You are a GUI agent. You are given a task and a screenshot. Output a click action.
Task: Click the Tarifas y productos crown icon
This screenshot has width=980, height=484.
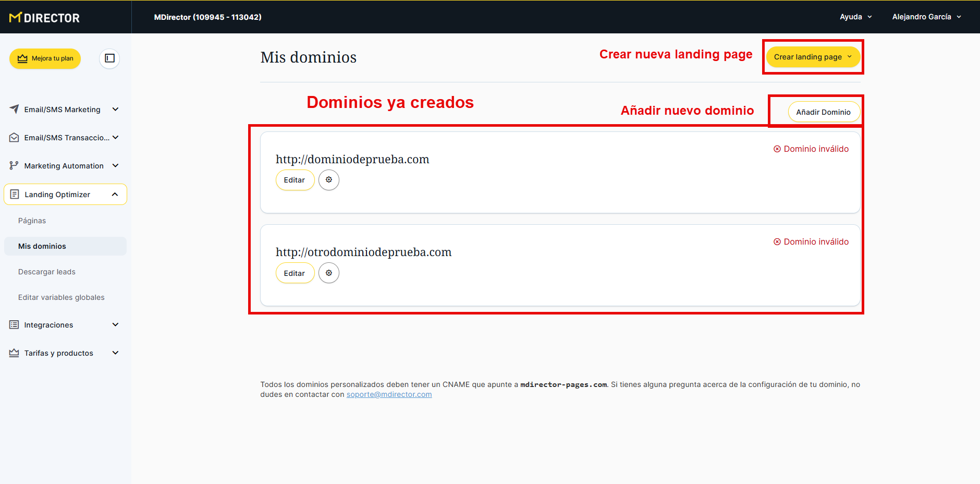pos(14,353)
